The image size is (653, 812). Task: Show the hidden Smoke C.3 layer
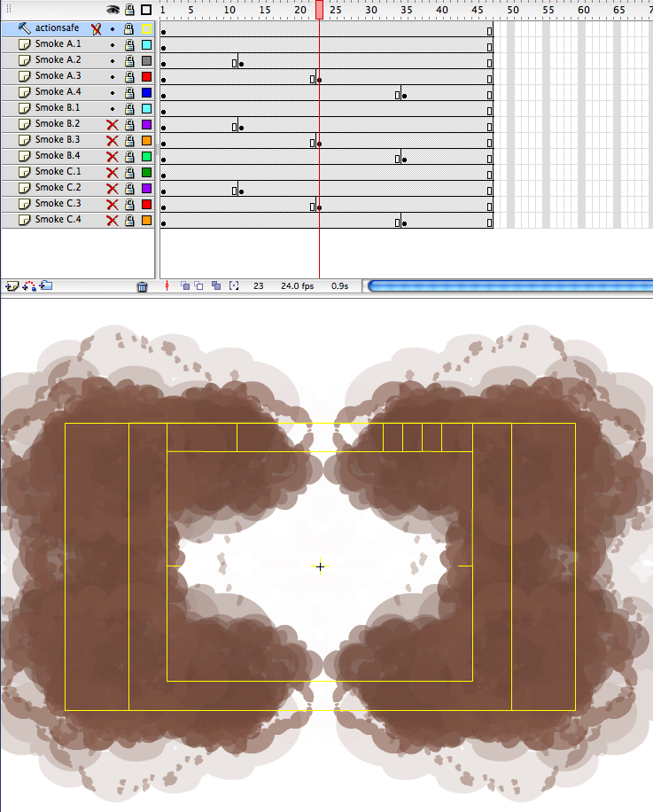(x=113, y=205)
